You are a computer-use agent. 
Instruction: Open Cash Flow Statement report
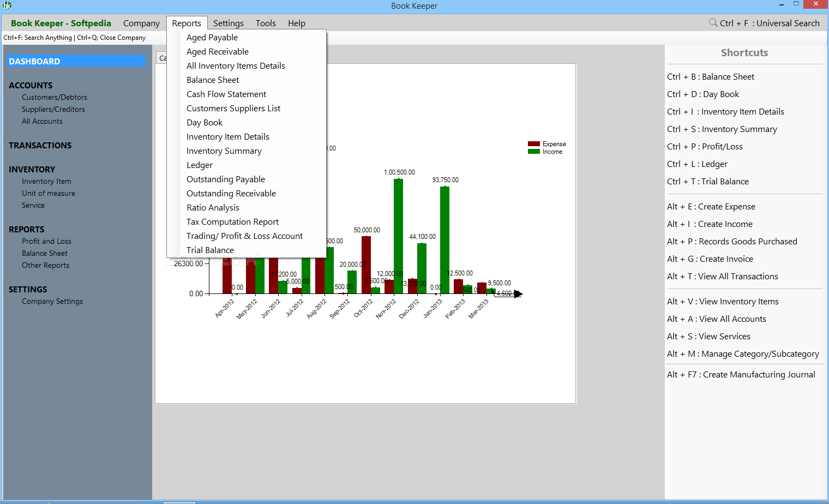click(x=226, y=94)
